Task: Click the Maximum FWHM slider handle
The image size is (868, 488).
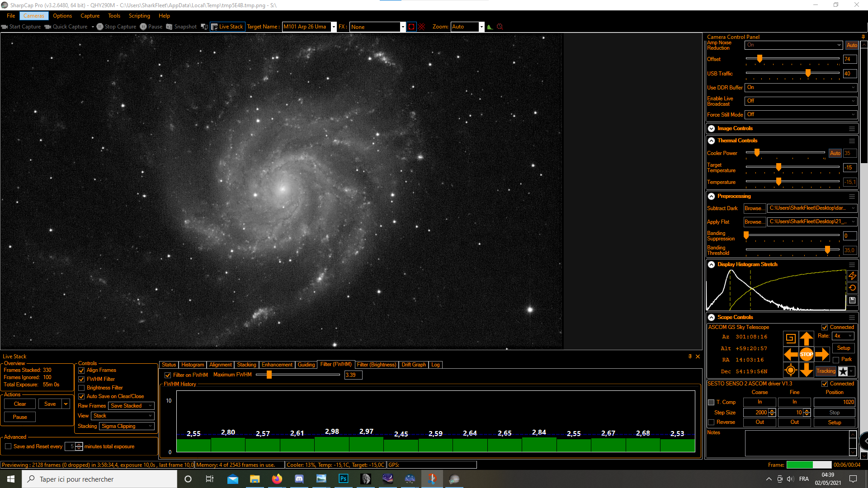Action: coord(269,375)
